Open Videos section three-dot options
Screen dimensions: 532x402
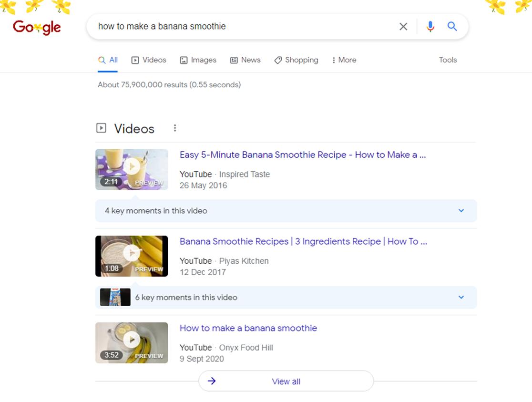[x=175, y=128]
